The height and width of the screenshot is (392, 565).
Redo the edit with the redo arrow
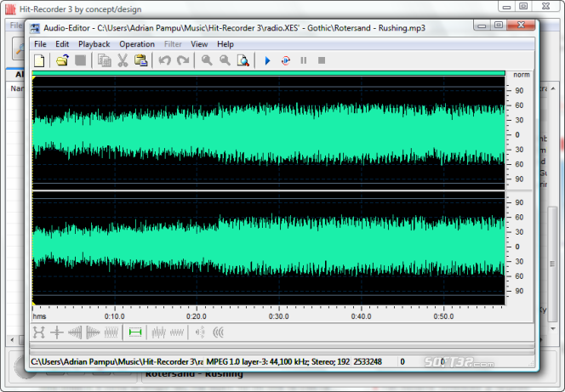183,60
